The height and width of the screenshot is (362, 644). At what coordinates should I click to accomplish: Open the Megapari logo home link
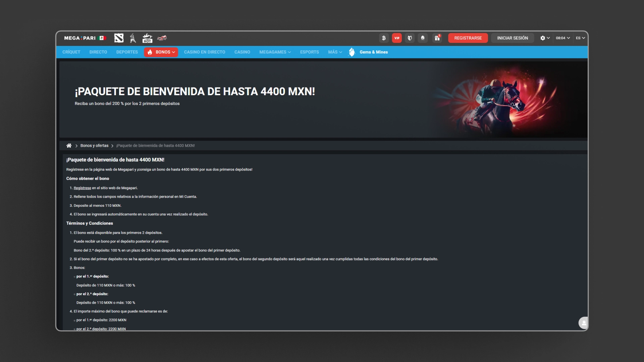(x=85, y=38)
